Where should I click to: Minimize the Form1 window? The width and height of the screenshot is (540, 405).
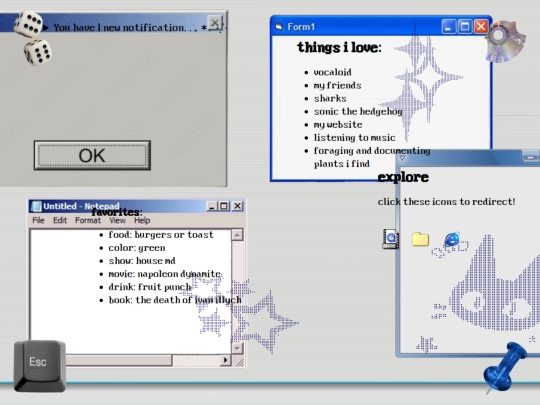(448, 27)
